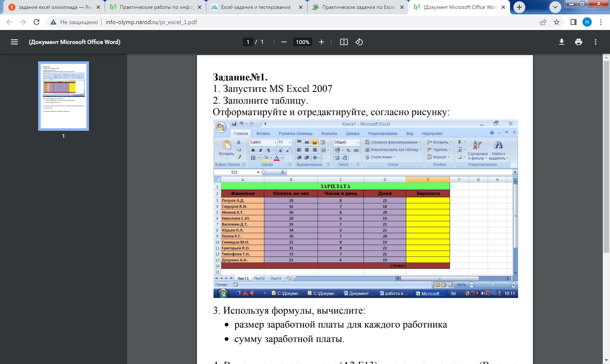Open Chrome three-dot menu
Screen dimensions: 610x364
(601, 22)
